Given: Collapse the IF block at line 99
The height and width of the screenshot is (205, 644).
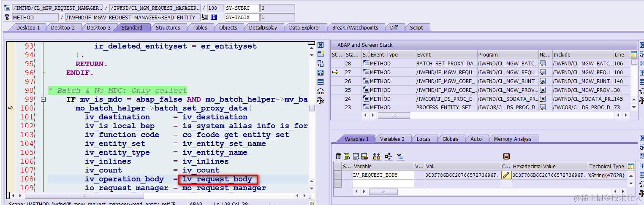Looking at the screenshot, I should coord(43,100).
